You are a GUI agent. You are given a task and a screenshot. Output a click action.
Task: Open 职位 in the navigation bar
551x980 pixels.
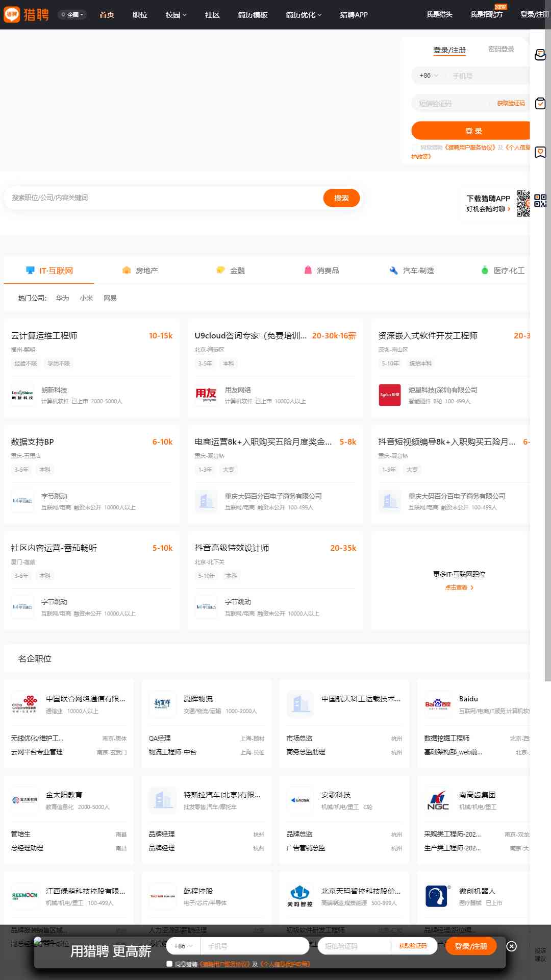pos(140,15)
